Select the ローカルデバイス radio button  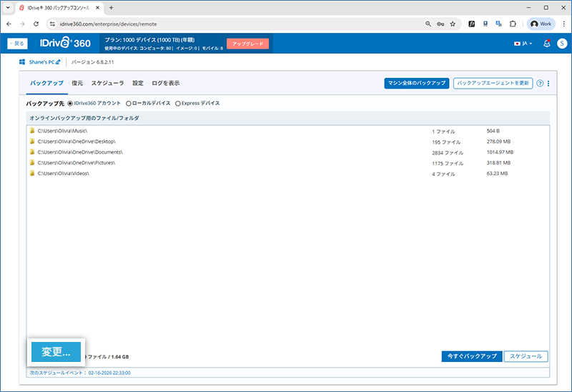coord(129,103)
